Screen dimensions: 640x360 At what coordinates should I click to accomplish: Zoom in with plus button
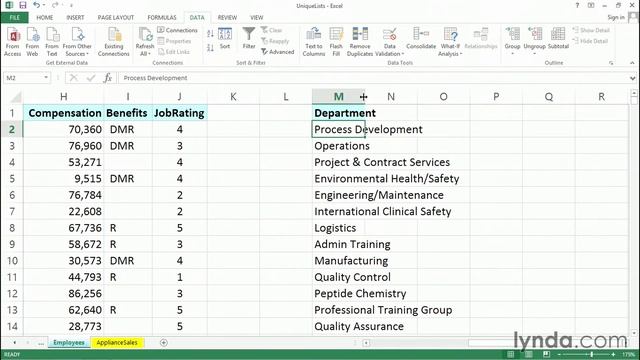pyautogui.click(x=613, y=354)
